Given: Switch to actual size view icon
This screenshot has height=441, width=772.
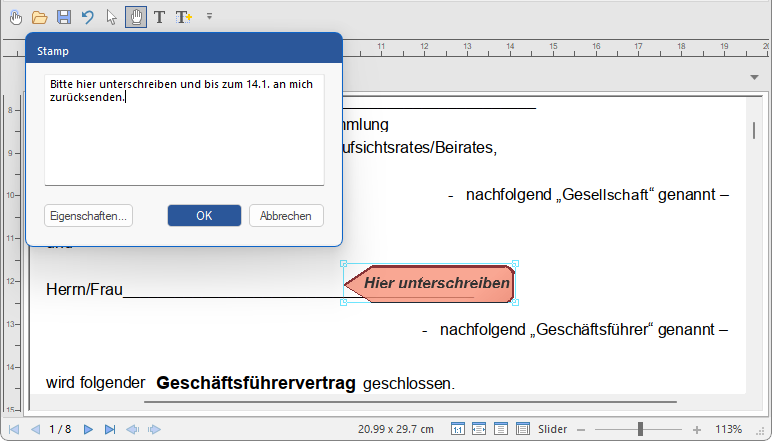Looking at the screenshot, I should 457,429.
